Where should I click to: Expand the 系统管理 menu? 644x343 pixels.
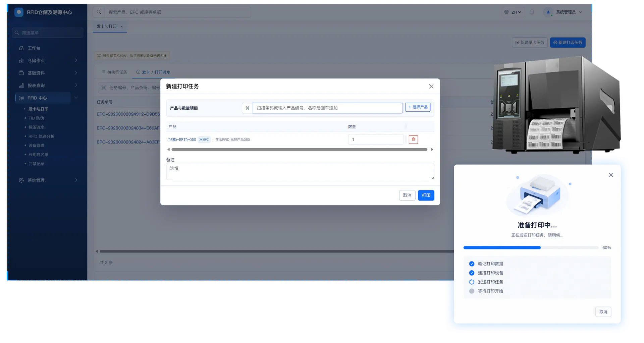76,180
